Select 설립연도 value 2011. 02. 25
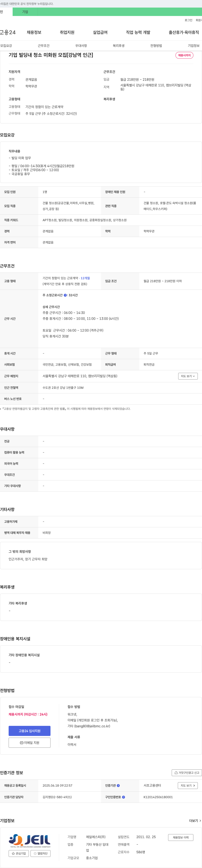Viewport: 202px width, 868px height. tap(146, 837)
